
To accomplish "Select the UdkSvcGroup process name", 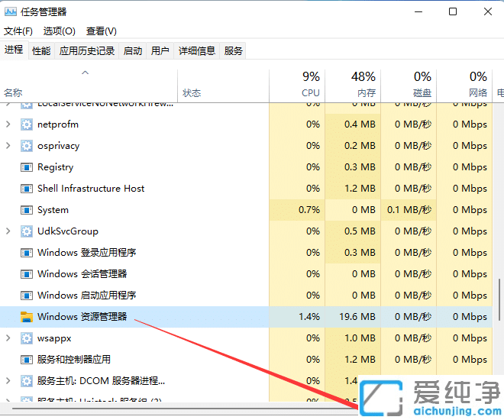I will point(68,231).
